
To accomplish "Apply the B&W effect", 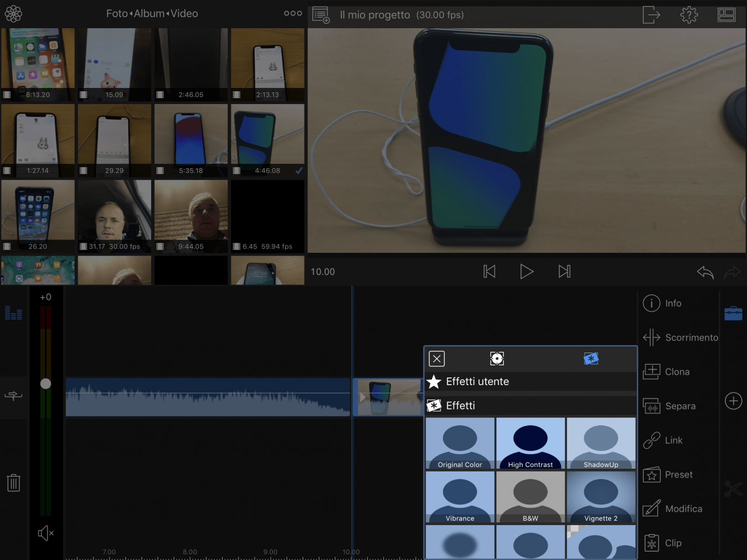I will click(530, 497).
